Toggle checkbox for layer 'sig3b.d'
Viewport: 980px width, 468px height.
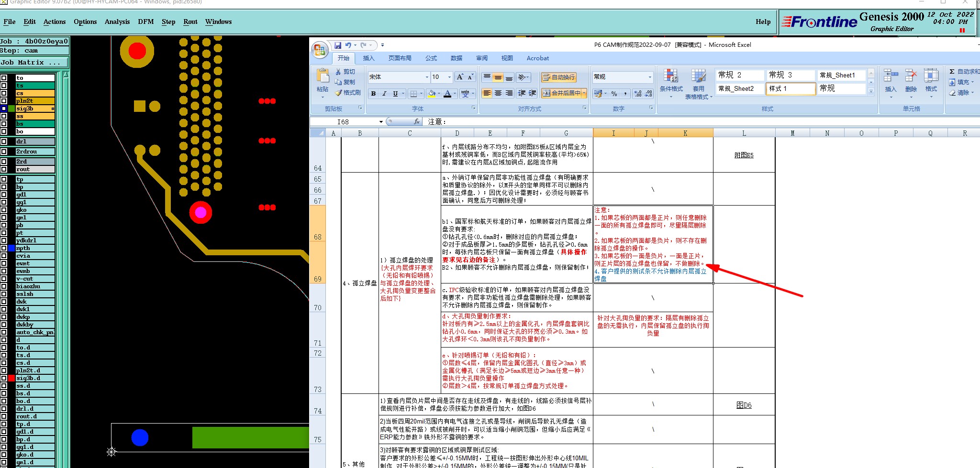click(4, 378)
